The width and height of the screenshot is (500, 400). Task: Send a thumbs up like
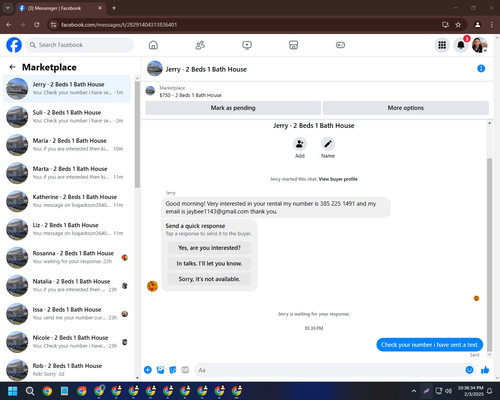point(485,370)
